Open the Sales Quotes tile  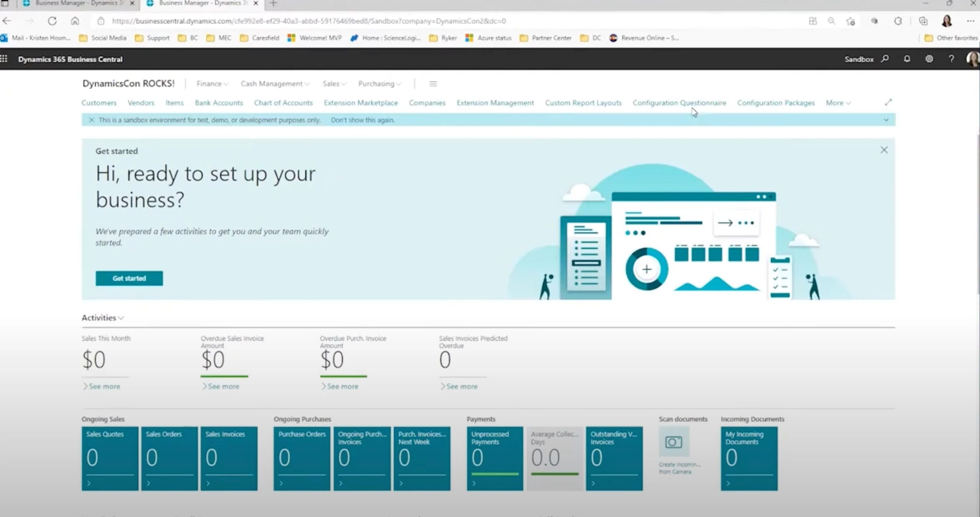click(110, 458)
